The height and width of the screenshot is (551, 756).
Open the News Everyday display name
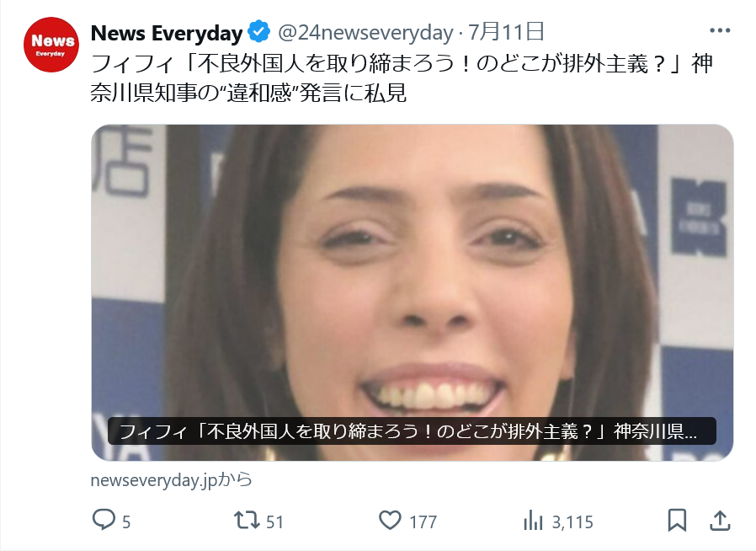167,33
